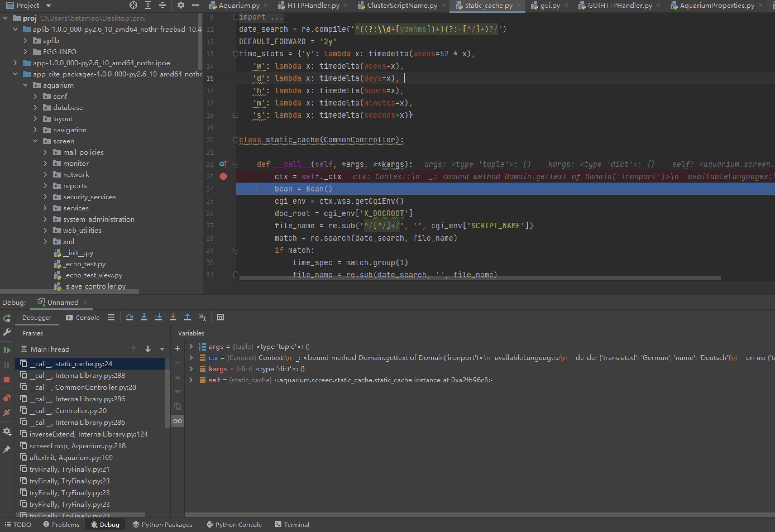Click Expand All in Project panel
775x532 pixels.
(x=148, y=5)
